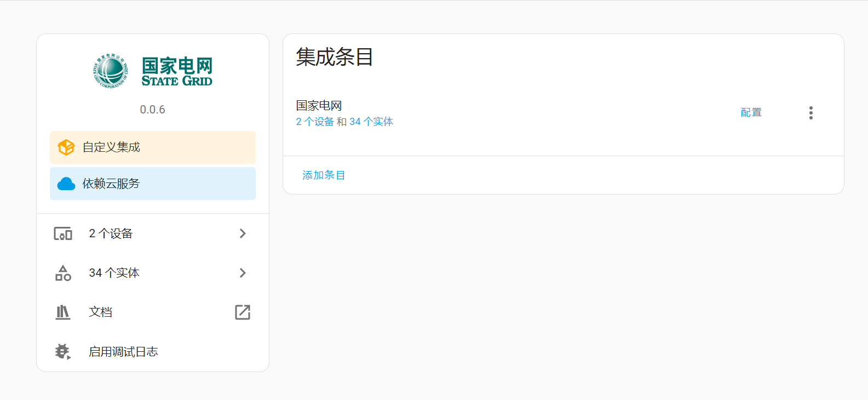The height and width of the screenshot is (400, 868).
Task: Click the State Grid globe logo
Action: 111,71
